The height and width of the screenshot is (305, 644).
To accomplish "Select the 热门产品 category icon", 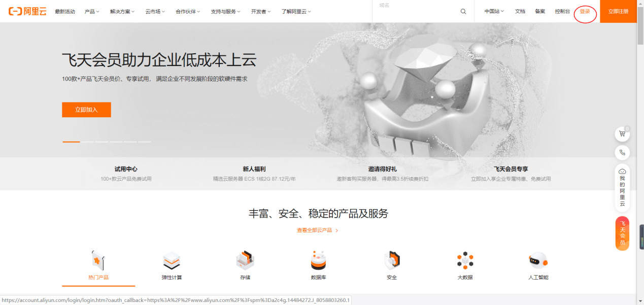I will point(98,260).
